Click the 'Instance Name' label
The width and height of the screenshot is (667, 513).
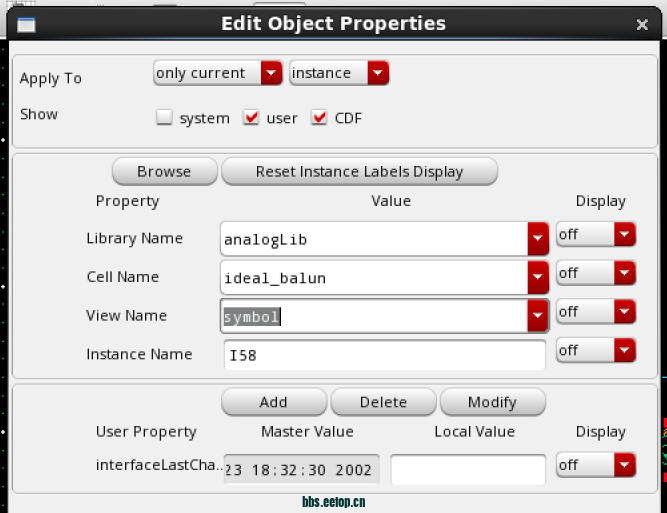(139, 354)
